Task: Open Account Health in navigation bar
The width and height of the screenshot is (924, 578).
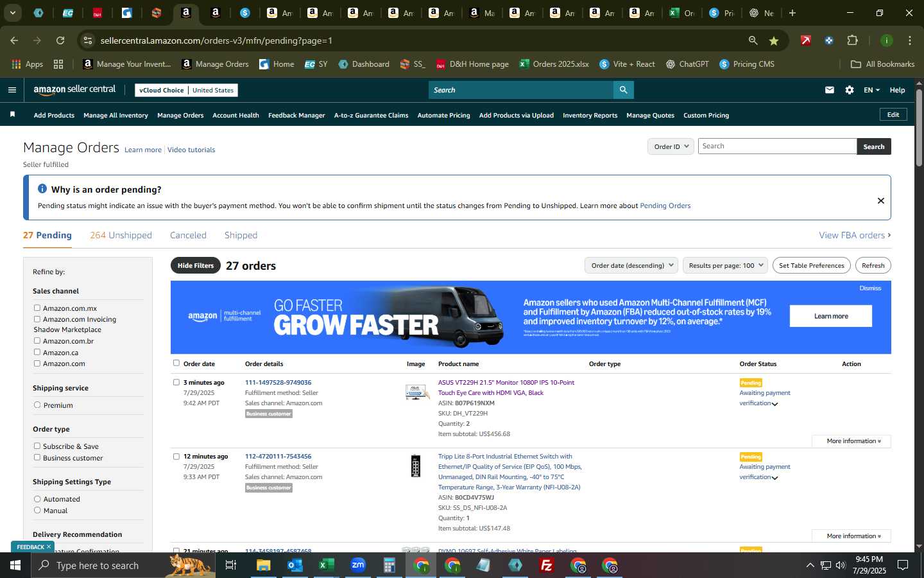Action: (235, 116)
